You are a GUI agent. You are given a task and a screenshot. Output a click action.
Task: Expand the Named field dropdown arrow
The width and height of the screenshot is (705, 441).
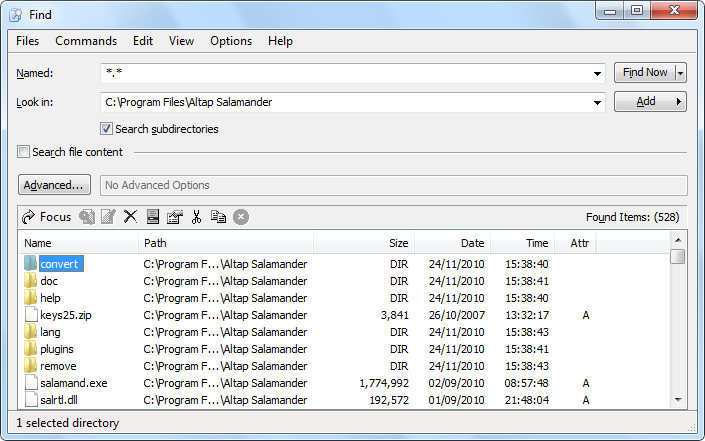coord(597,73)
